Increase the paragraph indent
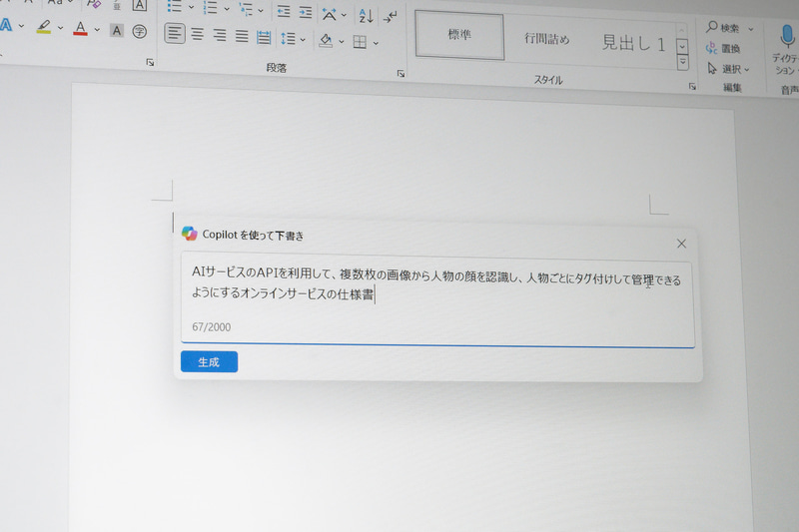Viewport: 799px width, 532px height. tap(306, 12)
